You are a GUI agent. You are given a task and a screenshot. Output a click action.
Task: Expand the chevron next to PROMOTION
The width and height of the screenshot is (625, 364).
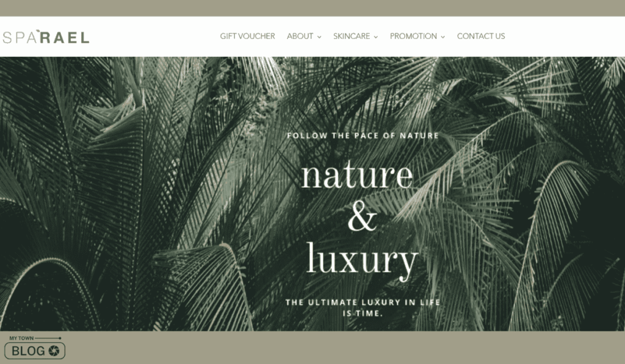443,37
